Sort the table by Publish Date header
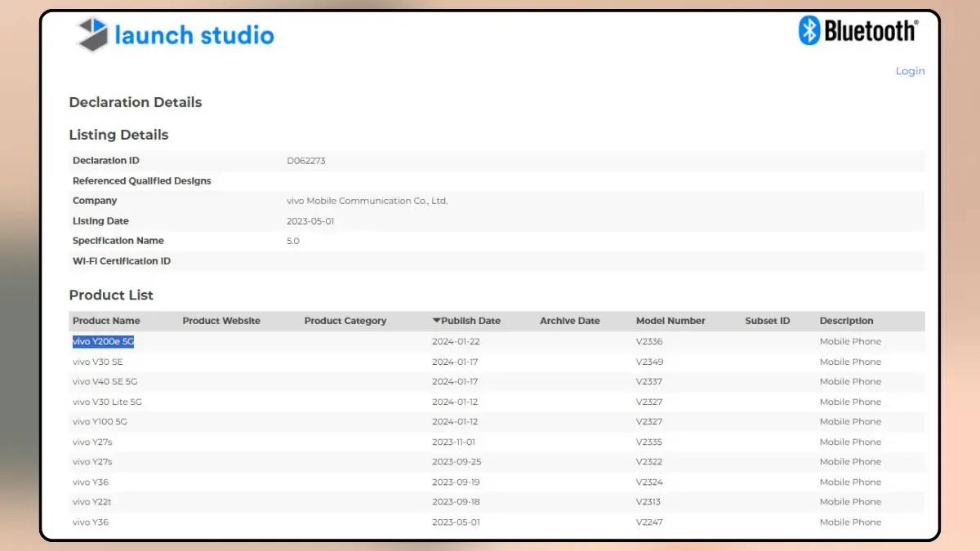The image size is (980, 551). 466,321
